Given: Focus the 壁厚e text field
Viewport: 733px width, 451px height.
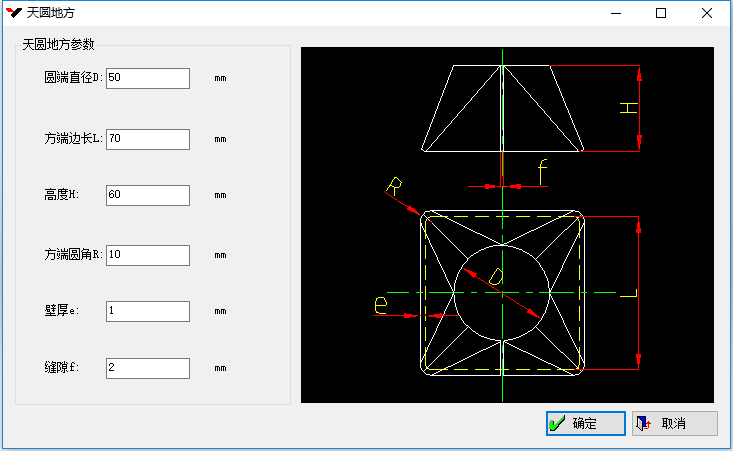Looking at the screenshot, I should 147,311.
